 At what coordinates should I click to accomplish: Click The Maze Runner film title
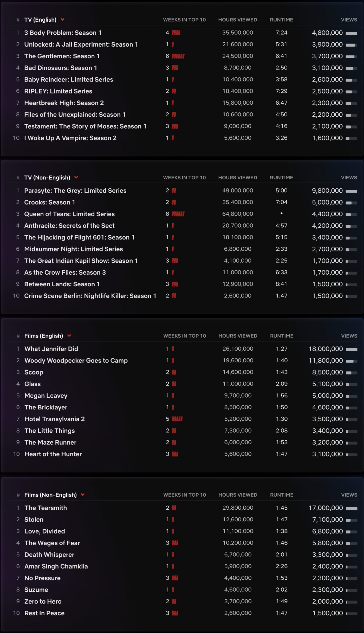coord(50,443)
